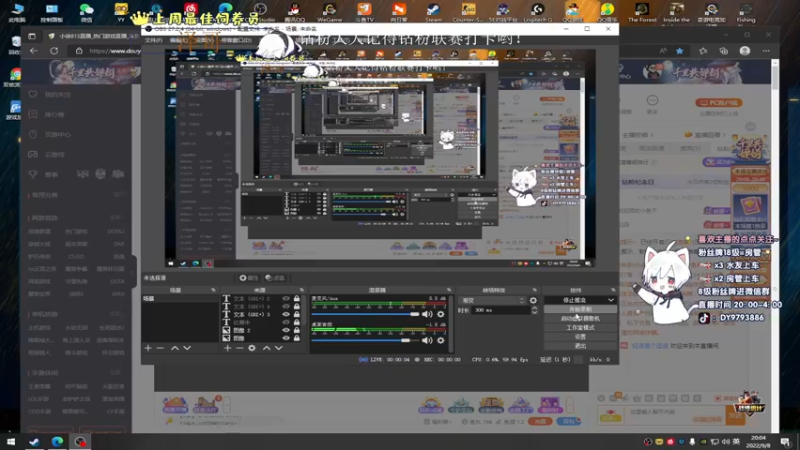Open Edge settings and more menu
Screen dimensions: 800x450
[766, 51]
